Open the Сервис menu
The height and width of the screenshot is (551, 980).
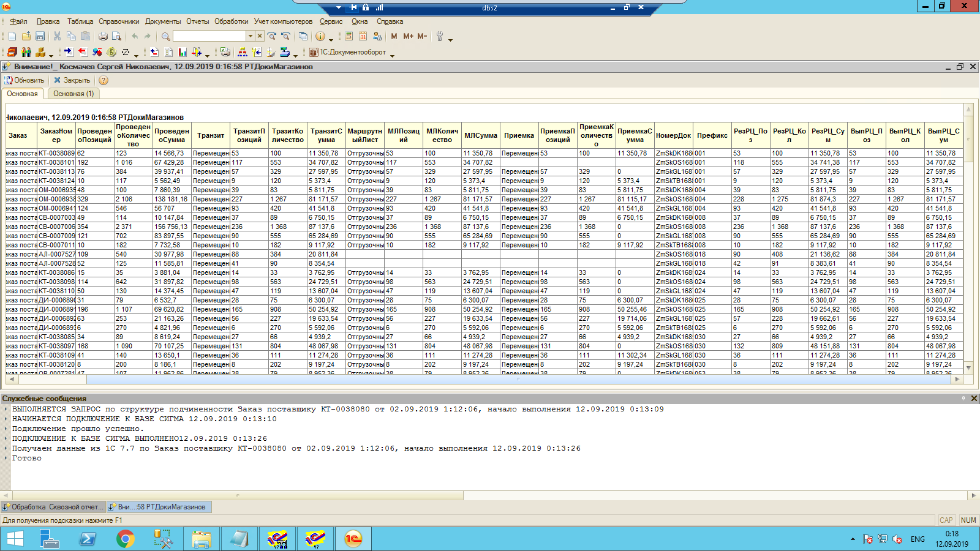point(331,21)
